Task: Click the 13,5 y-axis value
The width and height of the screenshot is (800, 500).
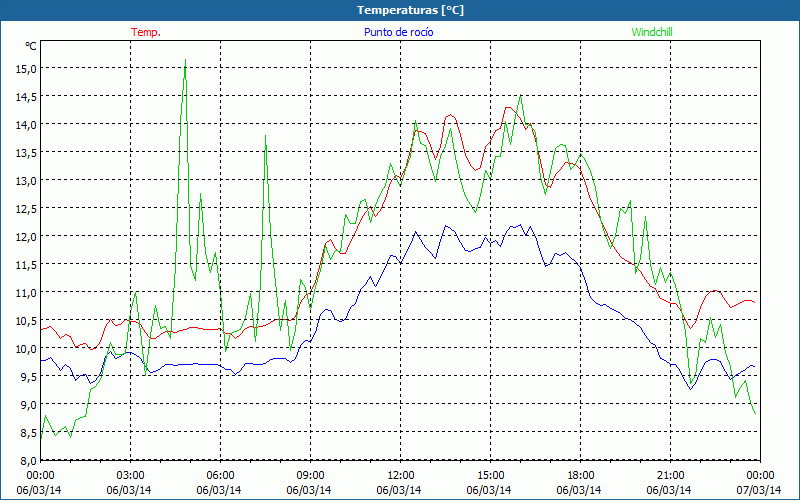Action: tap(26, 153)
